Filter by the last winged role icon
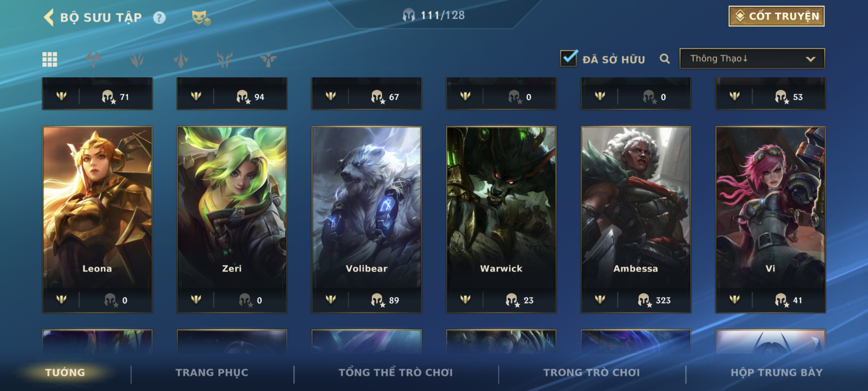 (x=268, y=59)
